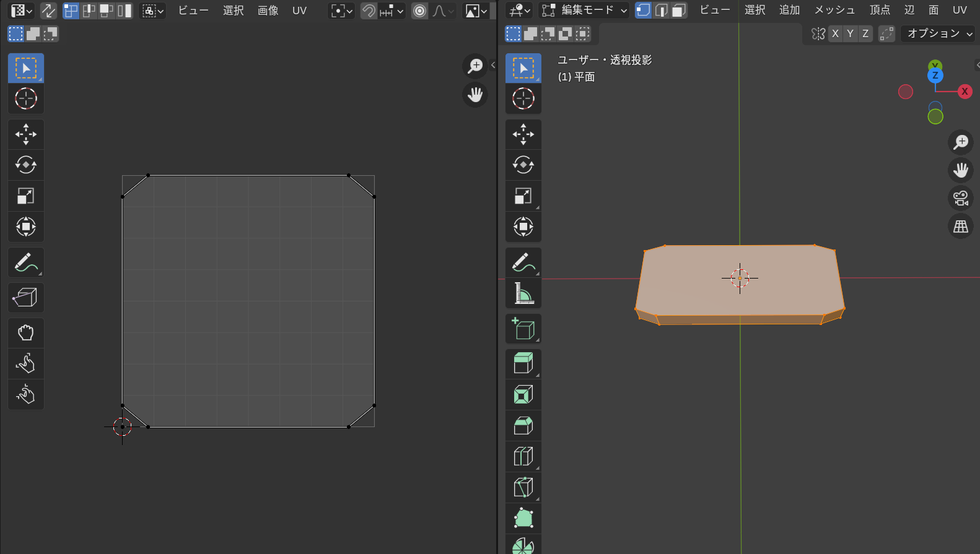Select the Scale tool in UV editor toolbar

coord(26,196)
